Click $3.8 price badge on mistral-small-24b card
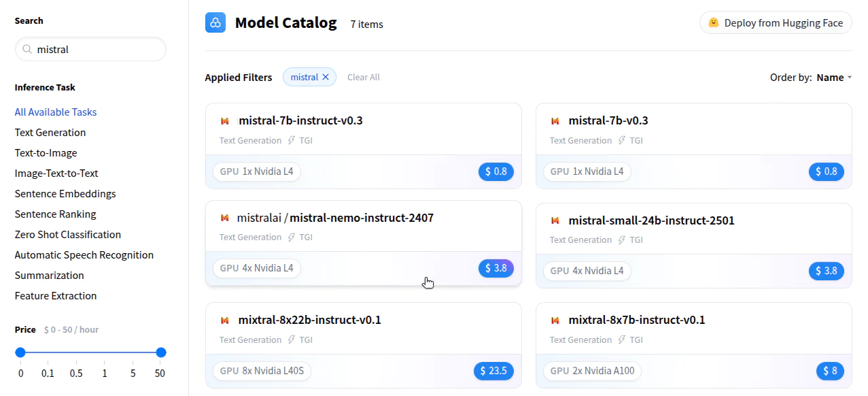Image resolution: width=868 pixels, height=396 pixels. point(827,271)
